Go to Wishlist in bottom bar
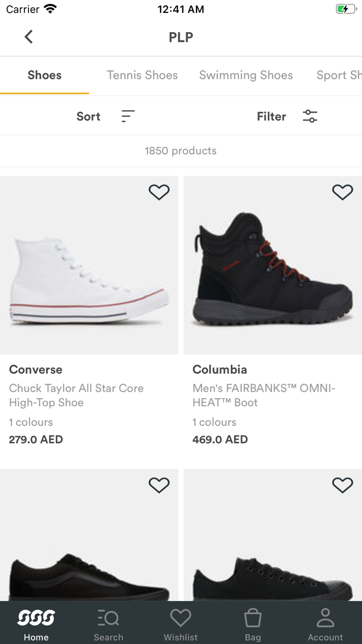This screenshot has width=362, height=644. [x=180, y=623]
